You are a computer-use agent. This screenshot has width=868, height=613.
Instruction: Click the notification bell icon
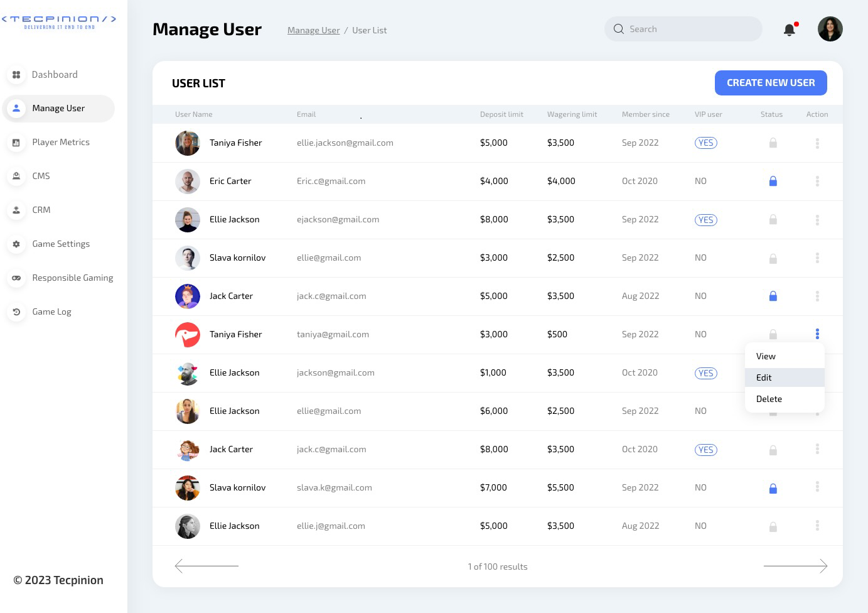coord(790,30)
